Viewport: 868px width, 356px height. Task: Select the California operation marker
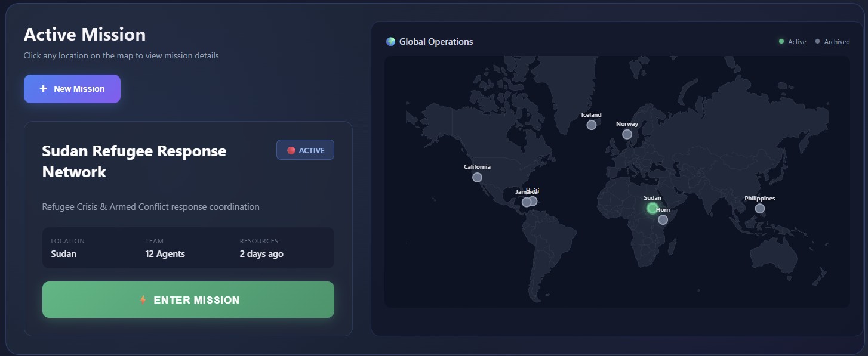(x=477, y=177)
